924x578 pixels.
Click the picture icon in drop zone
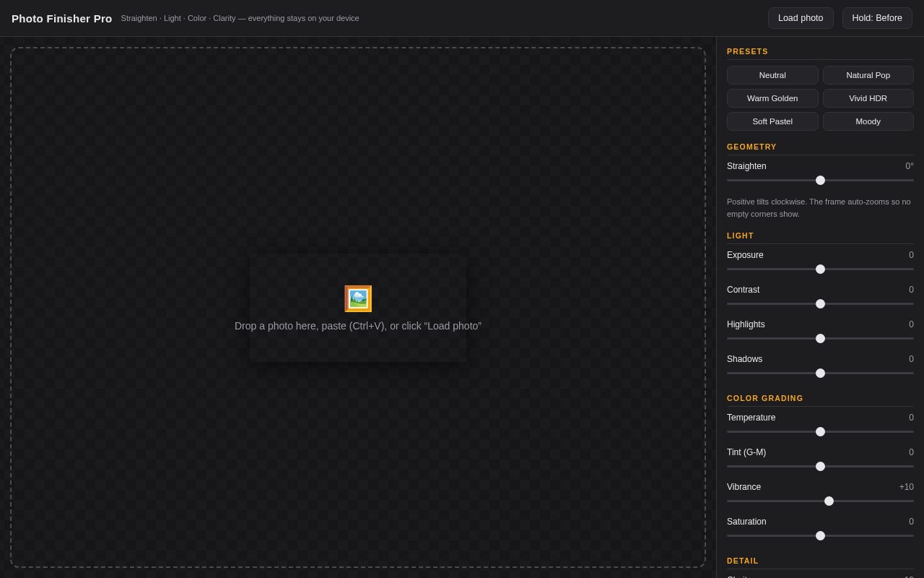358,298
